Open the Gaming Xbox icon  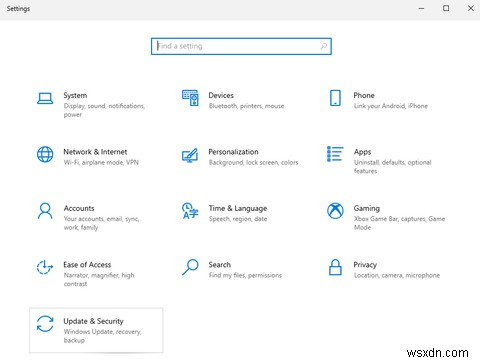tap(335, 211)
